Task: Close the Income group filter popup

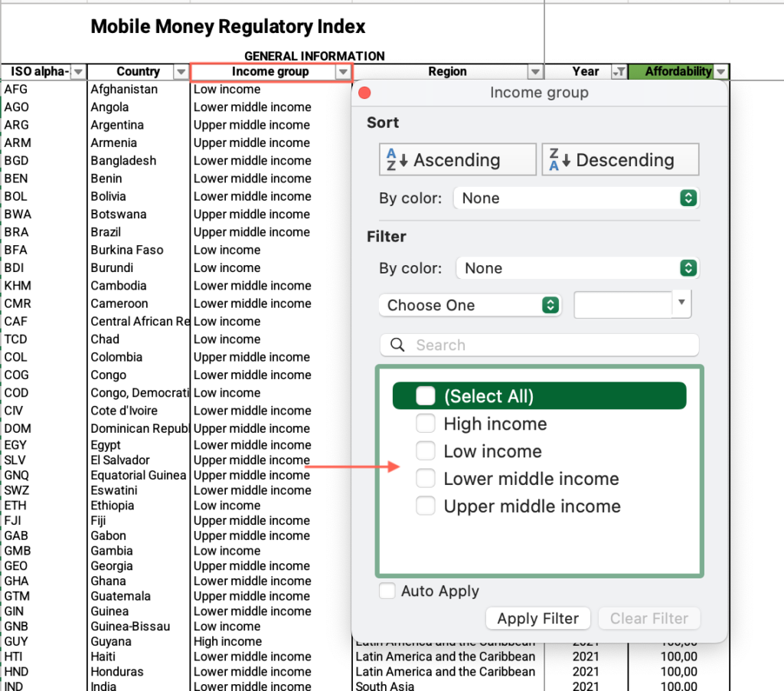Action: pos(364,93)
